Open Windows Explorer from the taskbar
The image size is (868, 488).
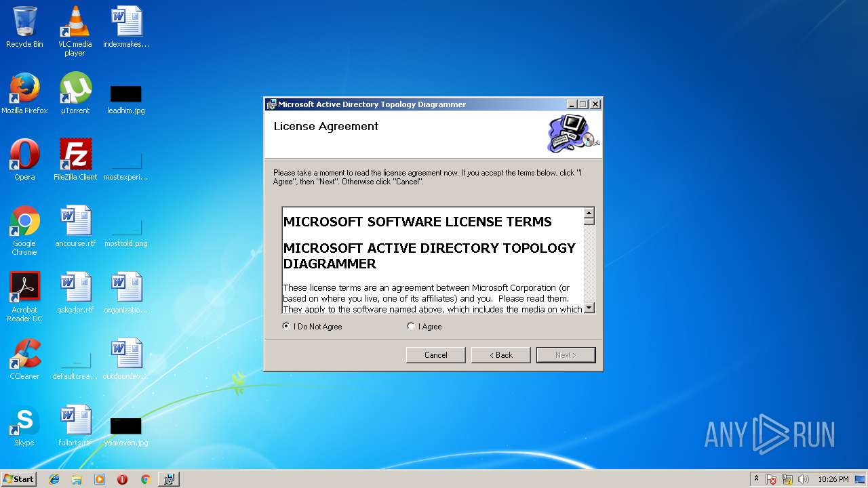point(77,479)
